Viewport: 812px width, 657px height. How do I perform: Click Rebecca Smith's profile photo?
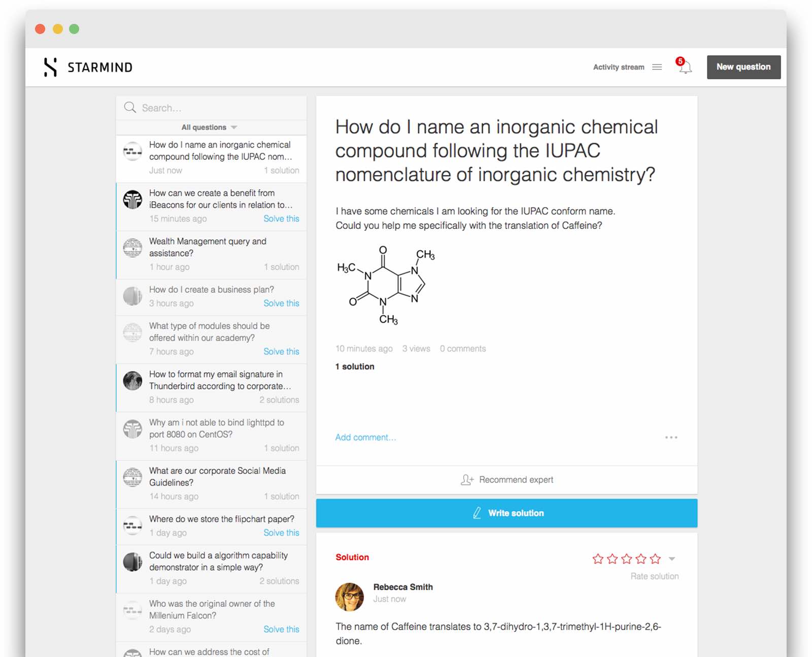pyautogui.click(x=350, y=597)
